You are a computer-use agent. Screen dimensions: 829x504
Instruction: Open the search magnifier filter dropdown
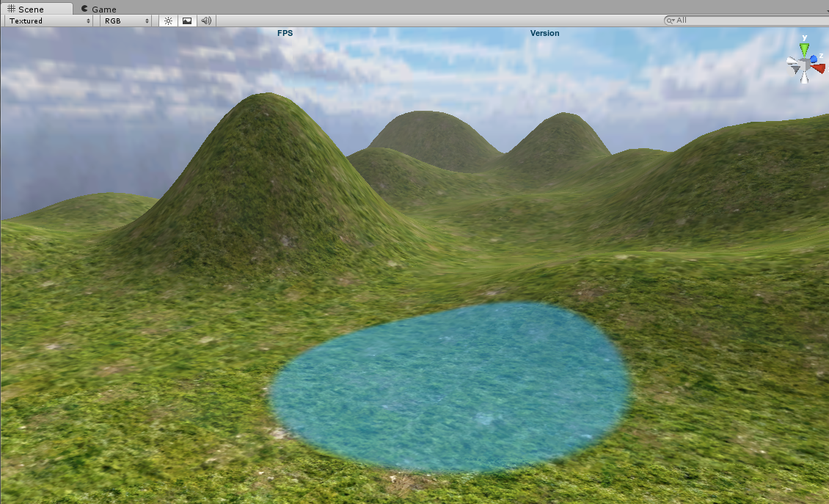click(670, 21)
